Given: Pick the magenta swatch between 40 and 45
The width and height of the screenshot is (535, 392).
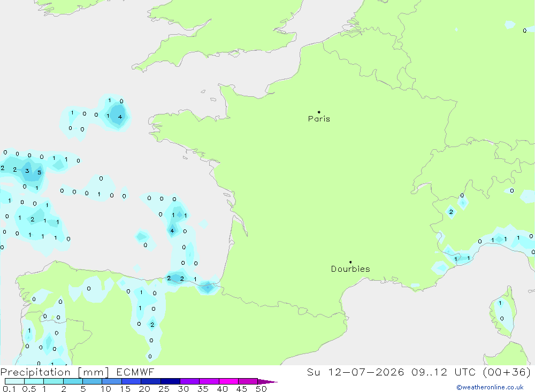Looking at the screenshot, I should tap(228, 381).
